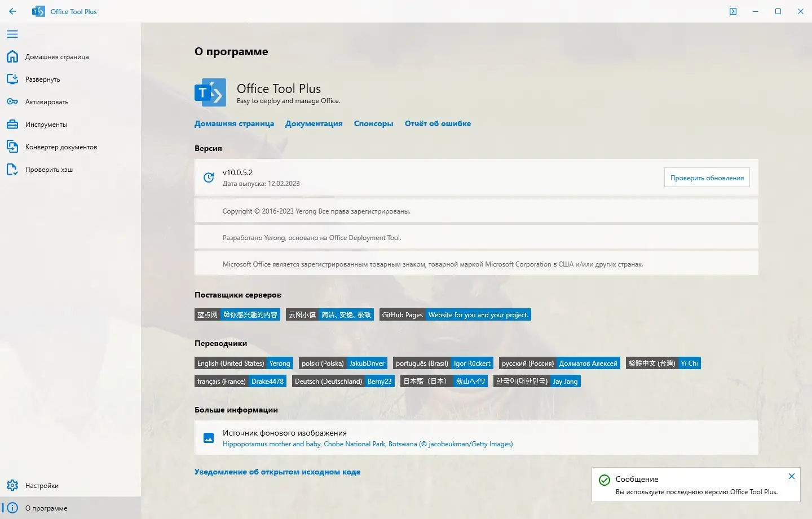Click the 繁體中文 (台灣) Yi Chi badge
Image resolution: width=812 pixels, height=519 pixels.
(663, 363)
